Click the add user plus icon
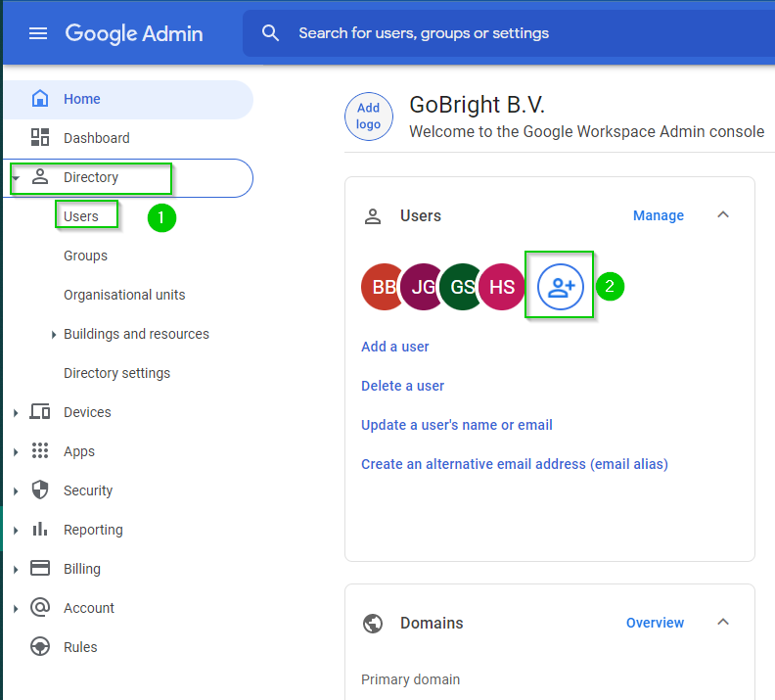The height and width of the screenshot is (700, 775). 561,287
